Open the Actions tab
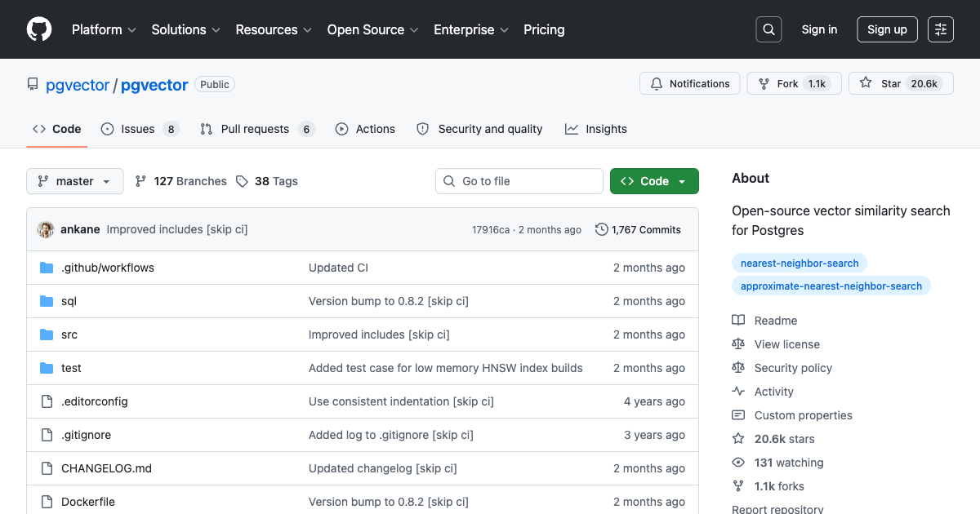This screenshot has height=514, width=980. tap(365, 129)
